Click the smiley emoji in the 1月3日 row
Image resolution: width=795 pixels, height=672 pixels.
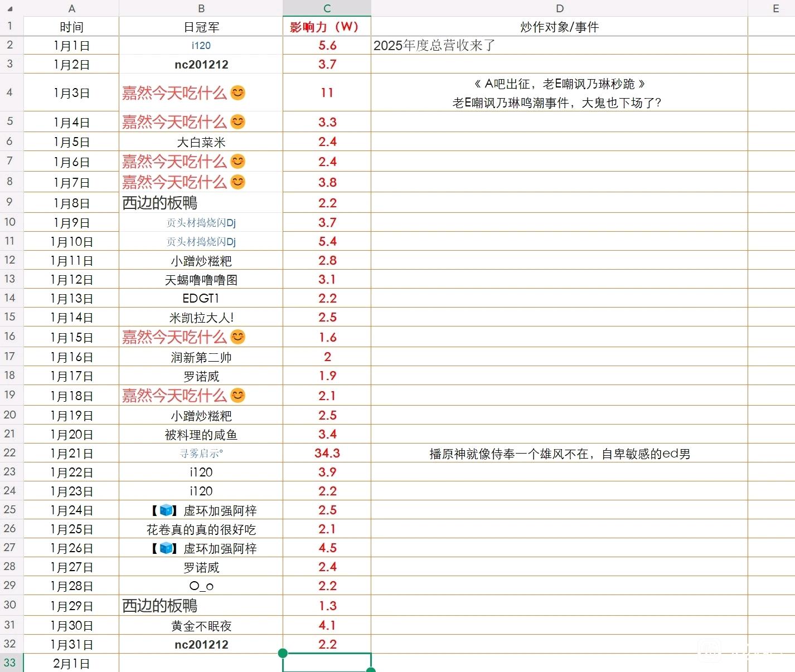point(238,92)
